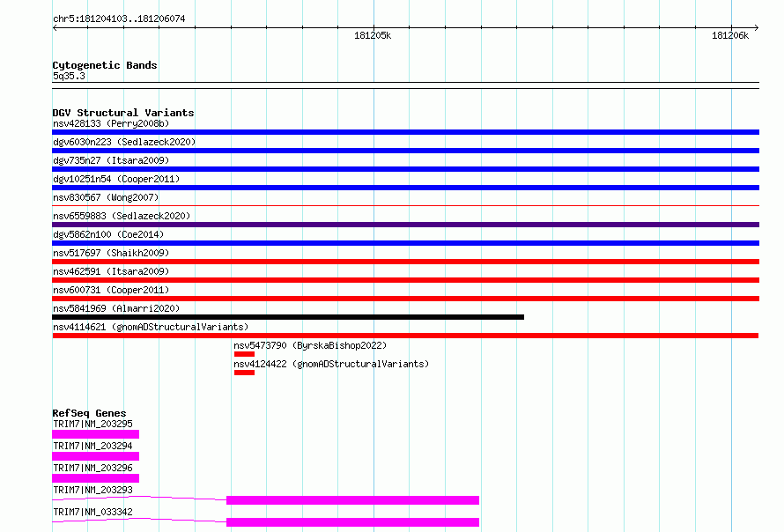784x532 pixels.
Task: Open the nsv6559883 (Sedlazeck2020) label
Action: (x=122, y=216)
